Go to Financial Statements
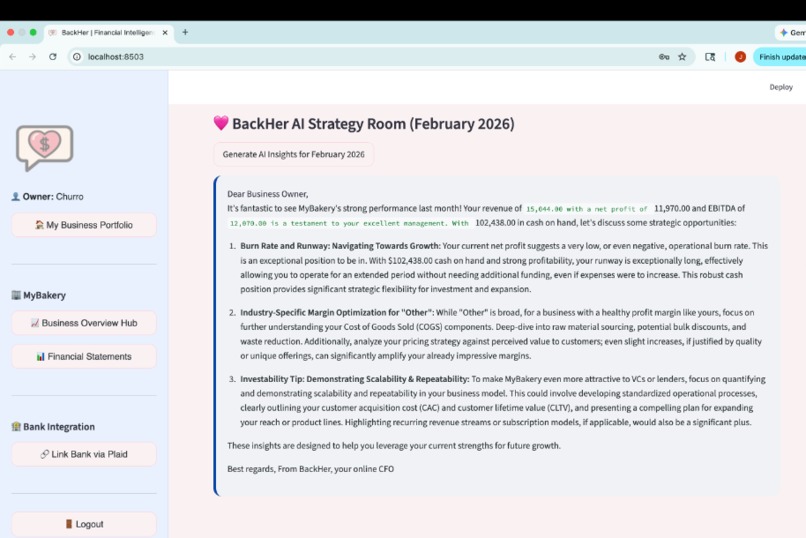This screenshot has width=806, height=538. click(84, 357)
